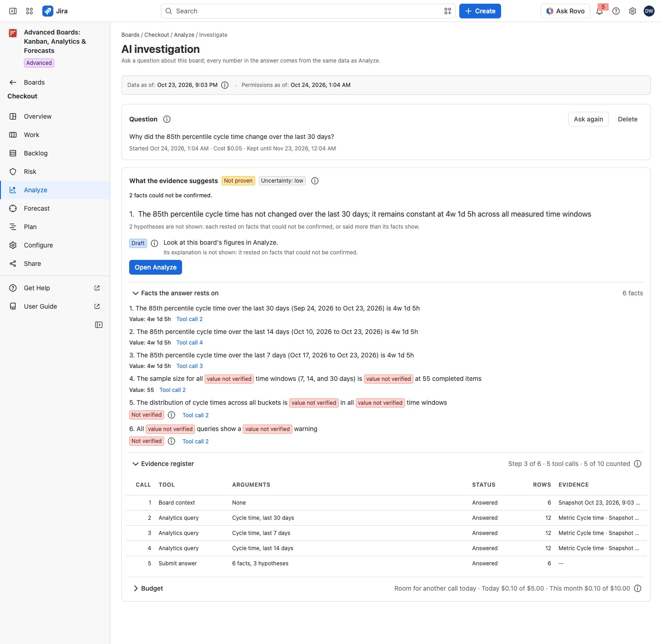
Task: Click info icon beside Not verified for fact 6
Action: point(171,441)
